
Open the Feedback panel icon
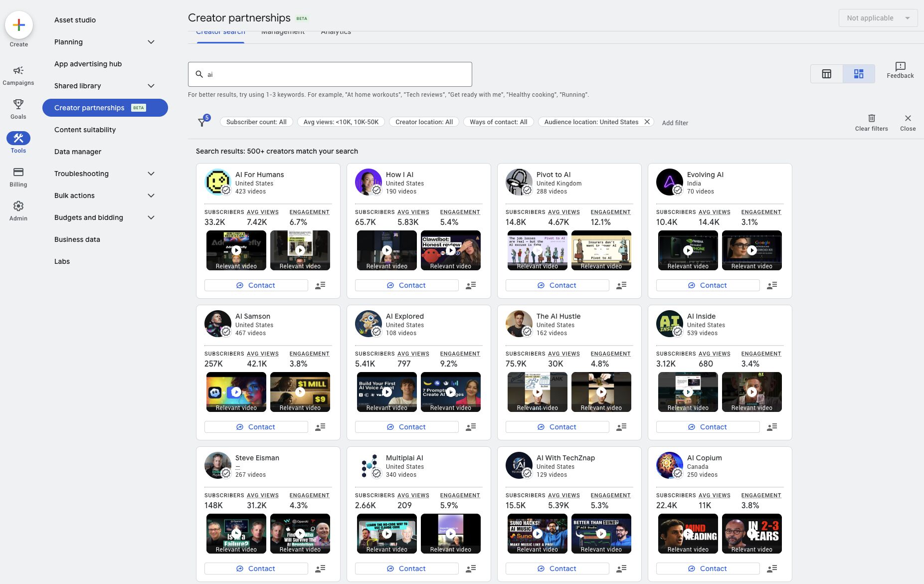pos(900,69)
